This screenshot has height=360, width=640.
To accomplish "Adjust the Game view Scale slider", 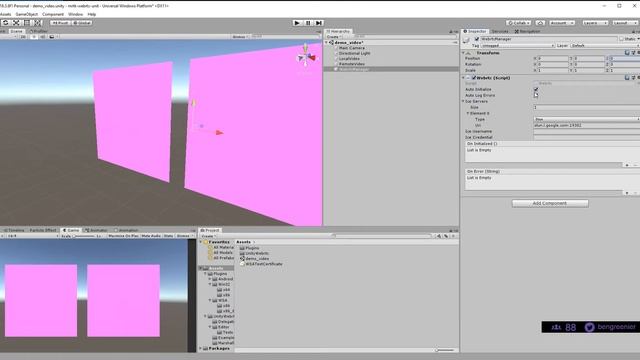I will [x=84, y=236].
